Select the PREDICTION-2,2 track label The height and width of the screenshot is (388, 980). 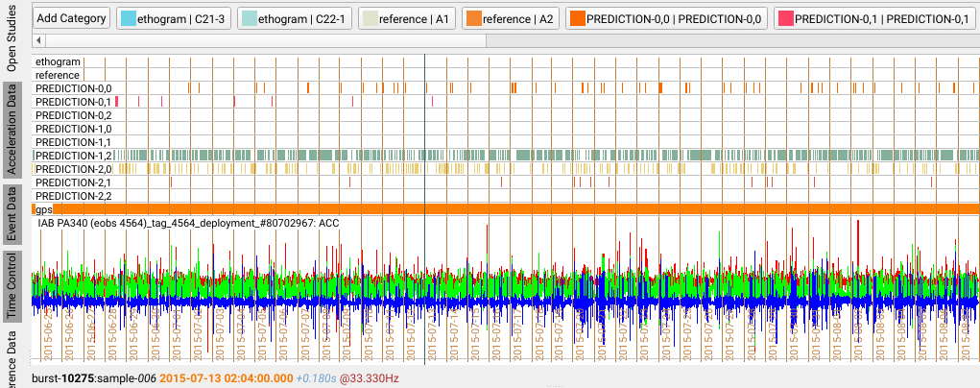(73, 196)
